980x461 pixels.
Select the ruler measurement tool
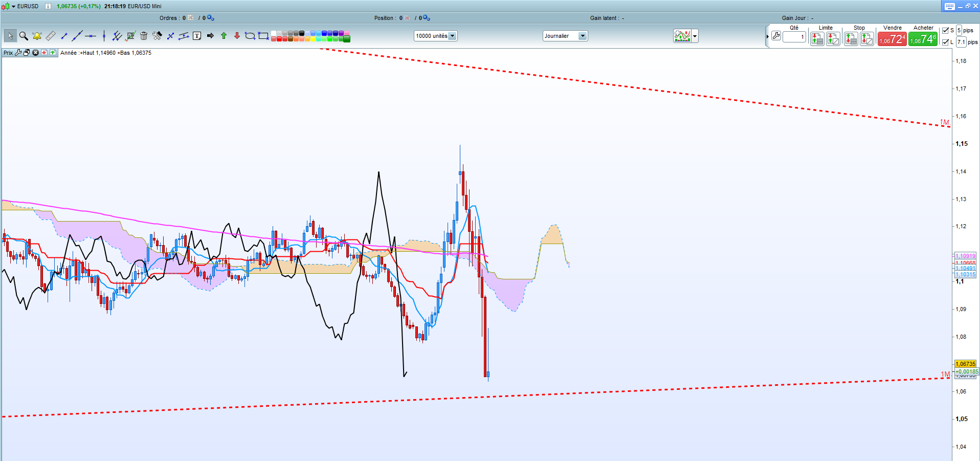coord(51,36)
